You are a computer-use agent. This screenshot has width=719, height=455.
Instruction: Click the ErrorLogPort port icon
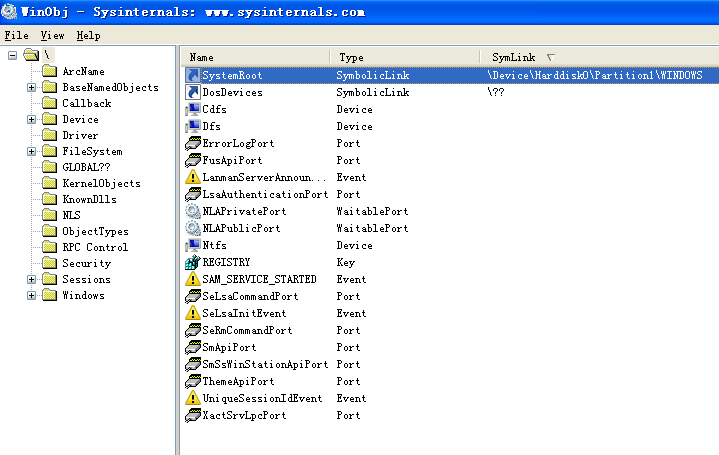193,143
